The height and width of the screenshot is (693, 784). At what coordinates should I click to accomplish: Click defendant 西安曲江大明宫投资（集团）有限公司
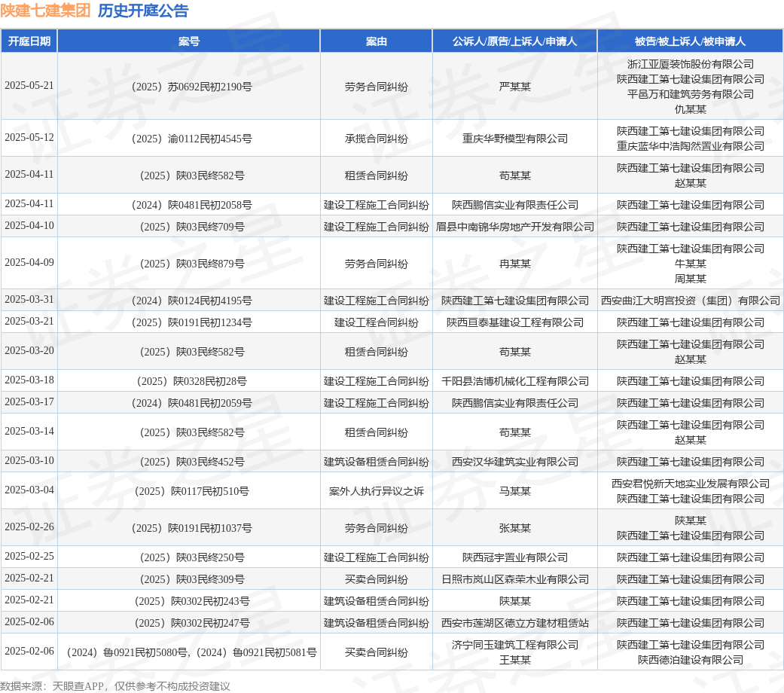tap(690, 301)
